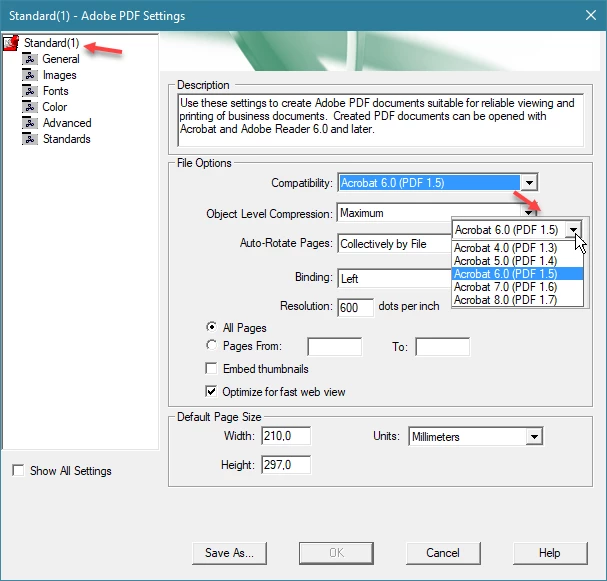
Task: Click the Height field showing 297,0
Action: point(286,464)
